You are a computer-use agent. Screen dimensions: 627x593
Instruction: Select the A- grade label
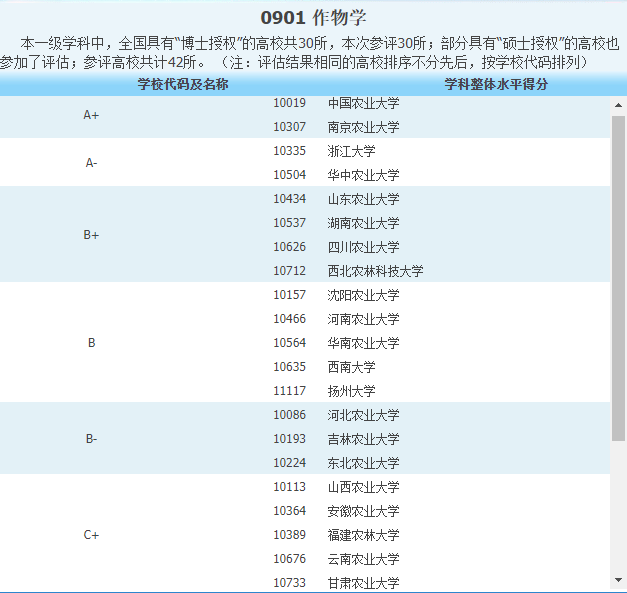pos(91,163)
